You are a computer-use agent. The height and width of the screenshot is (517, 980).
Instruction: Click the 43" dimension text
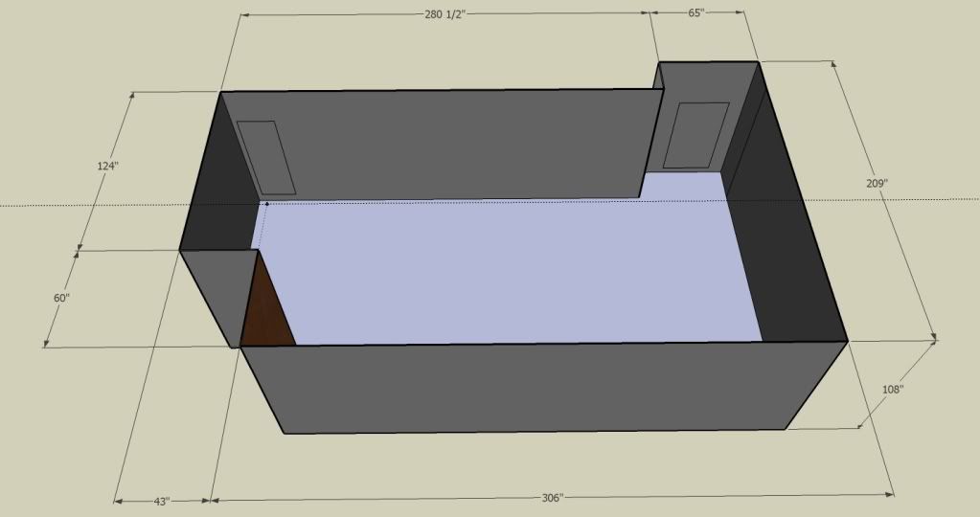point(161,502)
